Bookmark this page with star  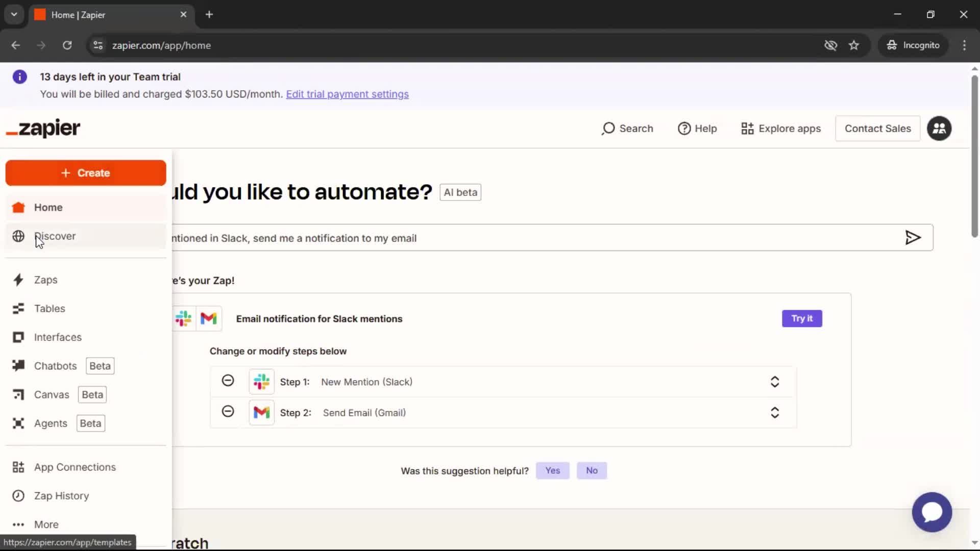point(854,45)
